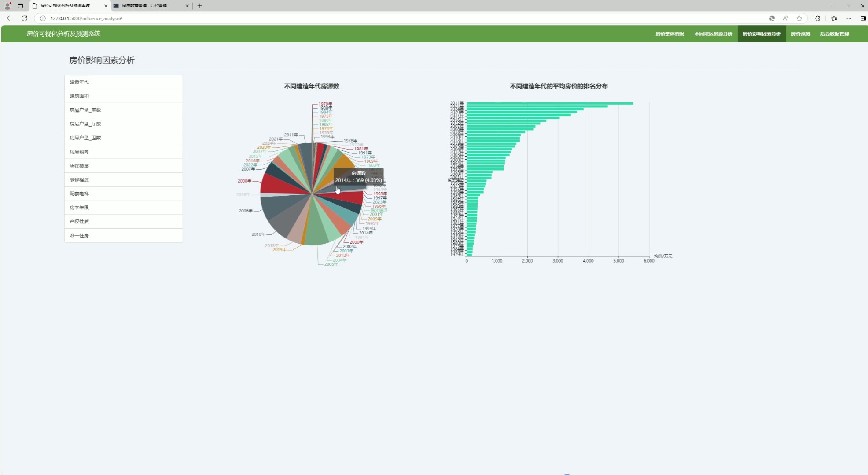
Task: Open browser settings and more menu
Action: (849, 18)
